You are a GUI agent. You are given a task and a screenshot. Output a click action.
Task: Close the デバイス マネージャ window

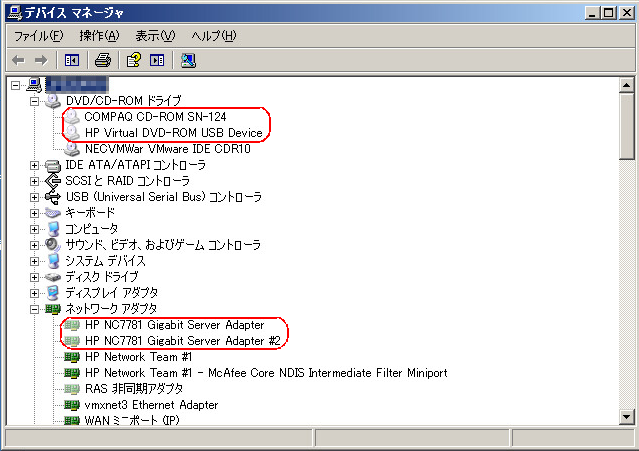click(x=627, y=13)
